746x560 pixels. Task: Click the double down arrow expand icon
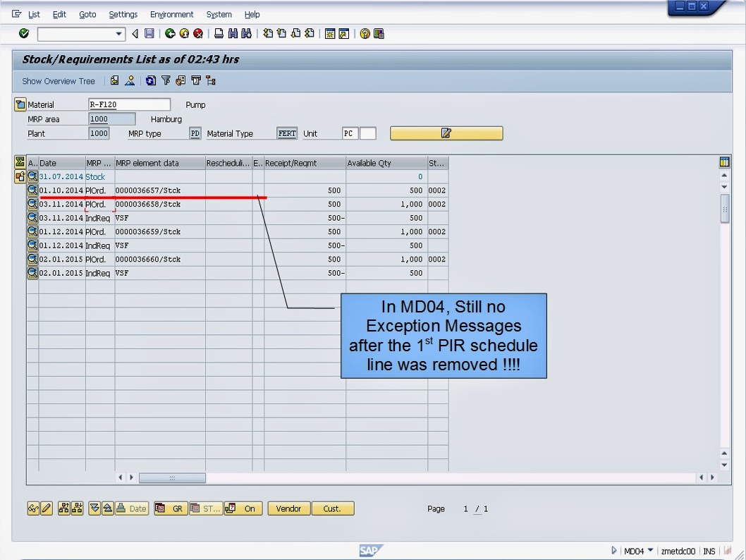(94, 509)
